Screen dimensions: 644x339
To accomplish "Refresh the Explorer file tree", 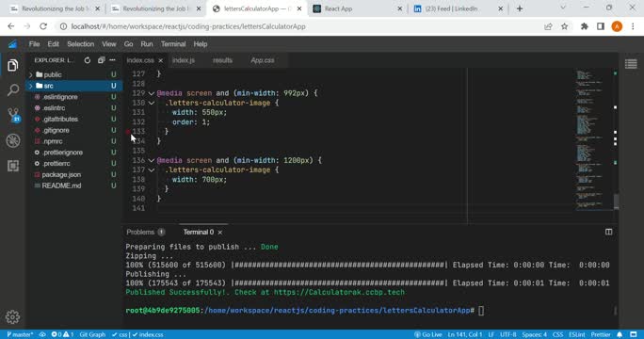I will 88,60.
